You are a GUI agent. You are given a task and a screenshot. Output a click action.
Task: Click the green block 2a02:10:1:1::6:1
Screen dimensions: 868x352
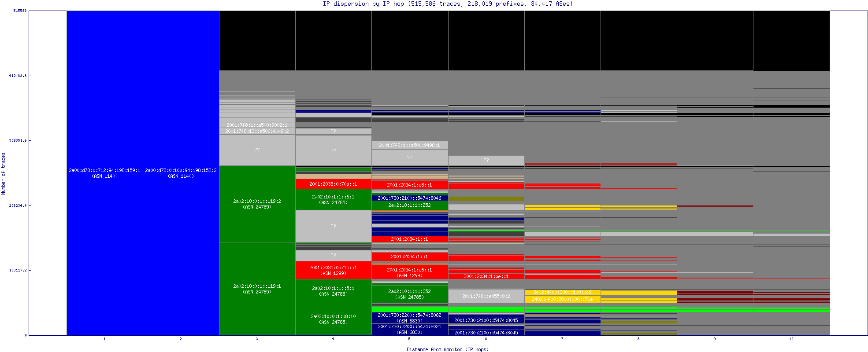pos(334,199)
